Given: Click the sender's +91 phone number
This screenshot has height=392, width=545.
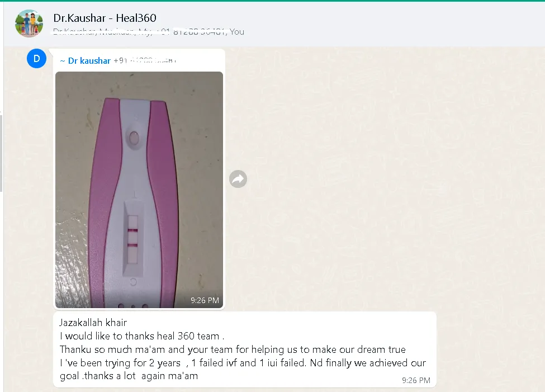Looking at the screenshot, I should click(145, 60).
